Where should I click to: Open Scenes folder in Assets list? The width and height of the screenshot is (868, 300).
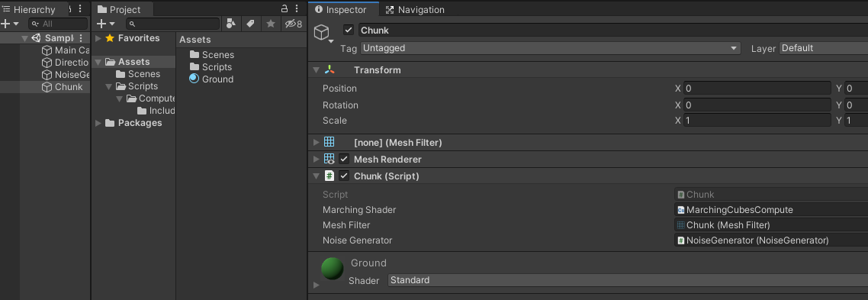212,55
